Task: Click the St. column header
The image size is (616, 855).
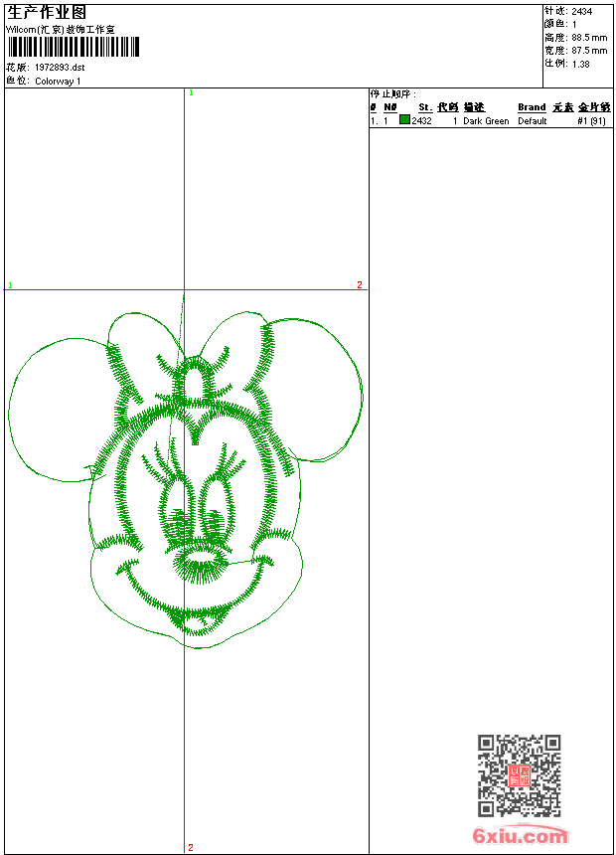Action: tap(424, 107)
